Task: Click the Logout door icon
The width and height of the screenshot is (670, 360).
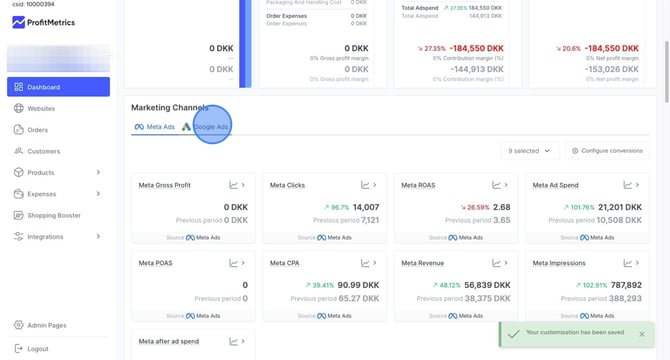Action: (x=18, y=348)
